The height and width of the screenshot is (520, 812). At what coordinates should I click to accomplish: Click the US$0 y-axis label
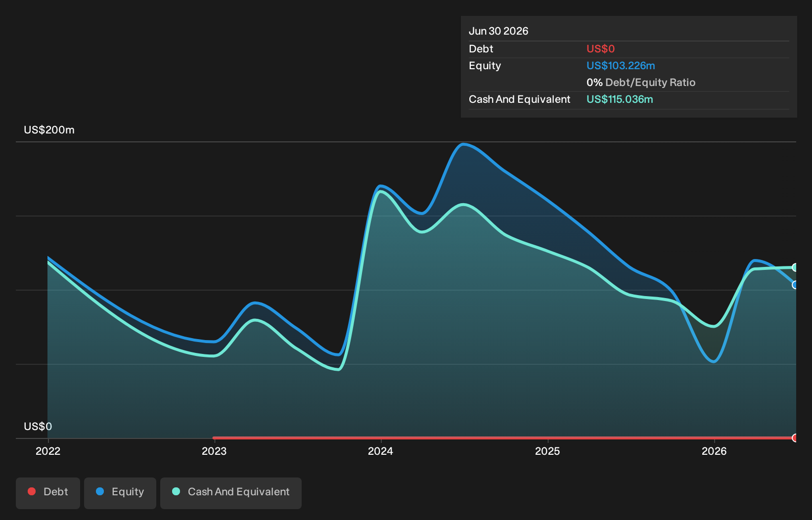pyautogui.click(x=38, y=427)
